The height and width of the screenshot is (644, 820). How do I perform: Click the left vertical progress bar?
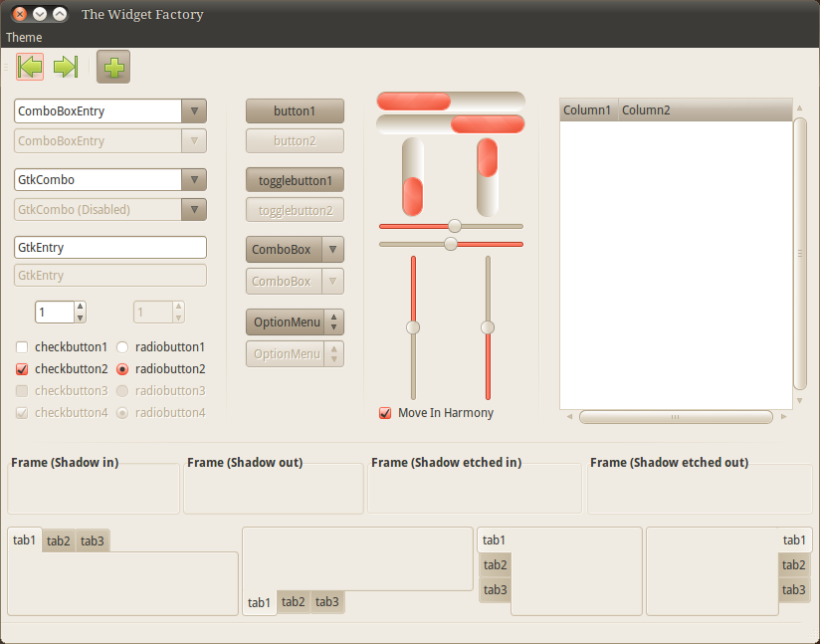[x=413, y=177]
